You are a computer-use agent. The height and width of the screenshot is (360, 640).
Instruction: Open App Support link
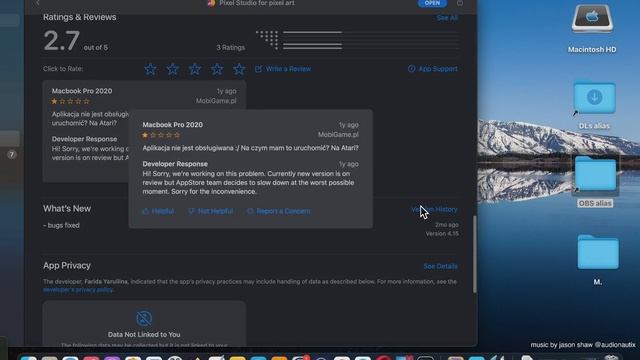point(433,69)
